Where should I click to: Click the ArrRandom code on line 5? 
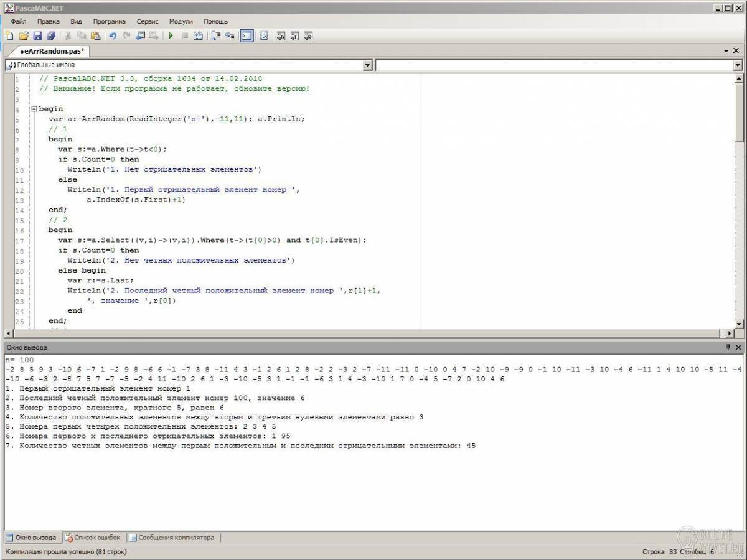[x=176, y=119]
